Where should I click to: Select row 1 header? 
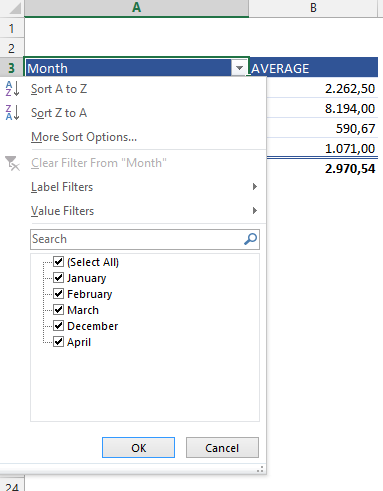click(x=12, y=28)
